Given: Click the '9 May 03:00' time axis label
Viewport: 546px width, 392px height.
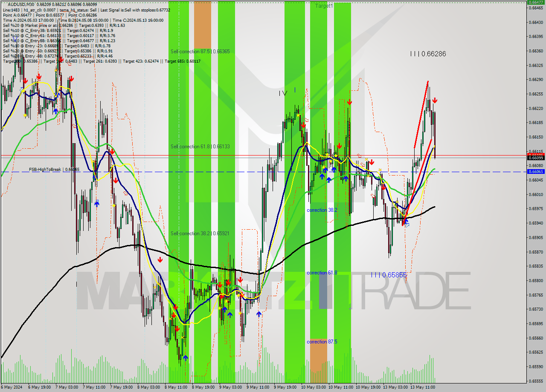Looking at the screenshot, I should point(231,388).
